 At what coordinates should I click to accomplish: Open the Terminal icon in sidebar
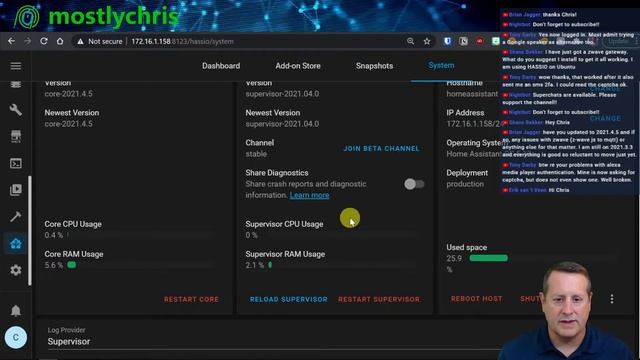click(16, 163)
